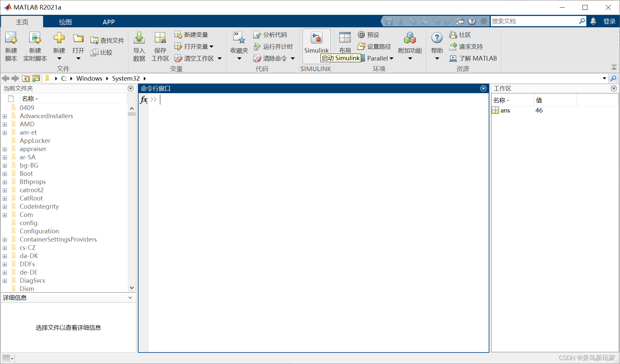This screenshot has height=364, width=620.
Task: Click the file list scrollbar down arrow
Action: [x=132, y=288]
